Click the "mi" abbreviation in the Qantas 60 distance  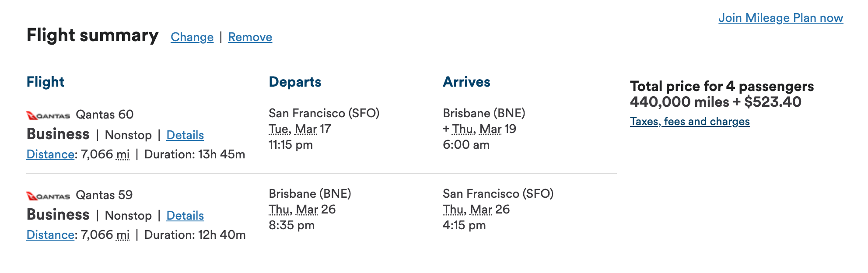pos(123,154)
